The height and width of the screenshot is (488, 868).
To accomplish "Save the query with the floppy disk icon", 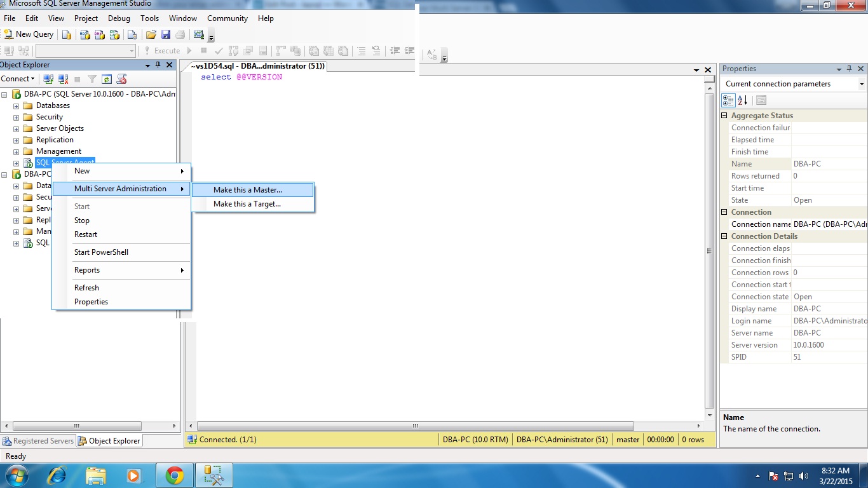I will pyautogui.click(x=166, y=34).
